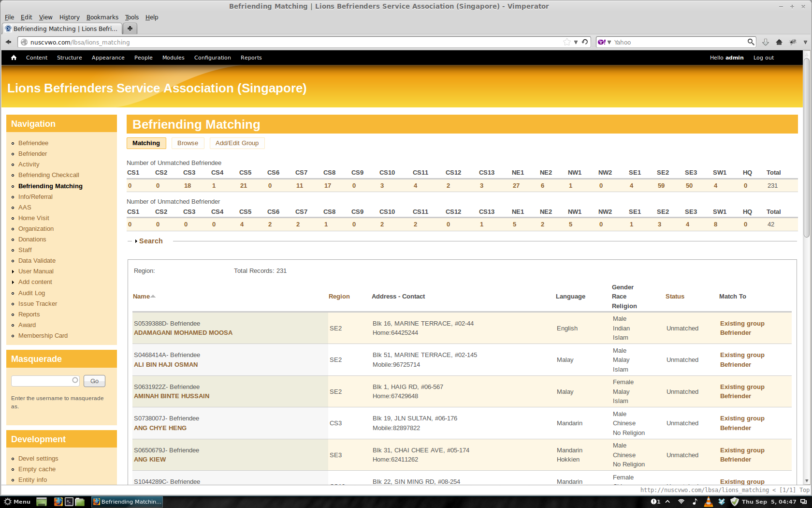Open ADAMAGANI MOHAMED MOOSA record
This screenshot has height=508, width=812.
[x=183, y=333]
